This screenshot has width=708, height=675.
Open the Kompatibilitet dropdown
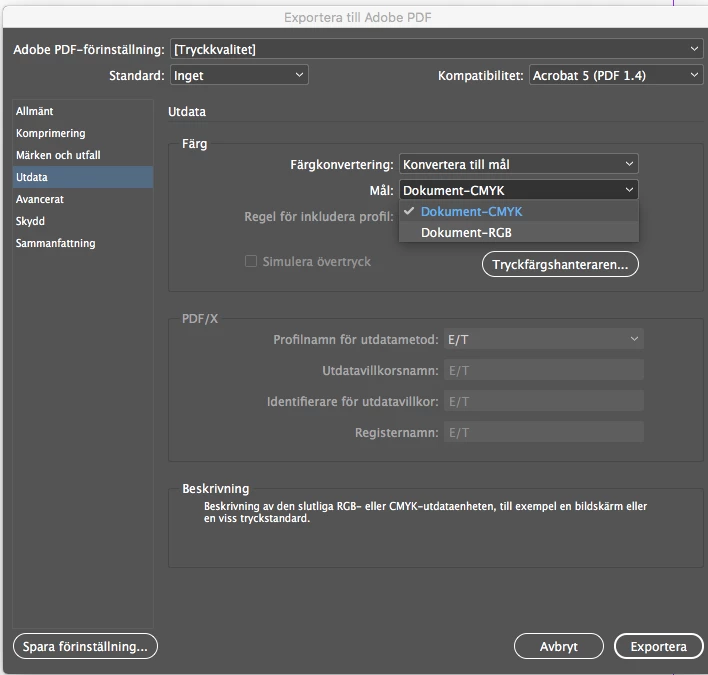click(x=615, y=75)
